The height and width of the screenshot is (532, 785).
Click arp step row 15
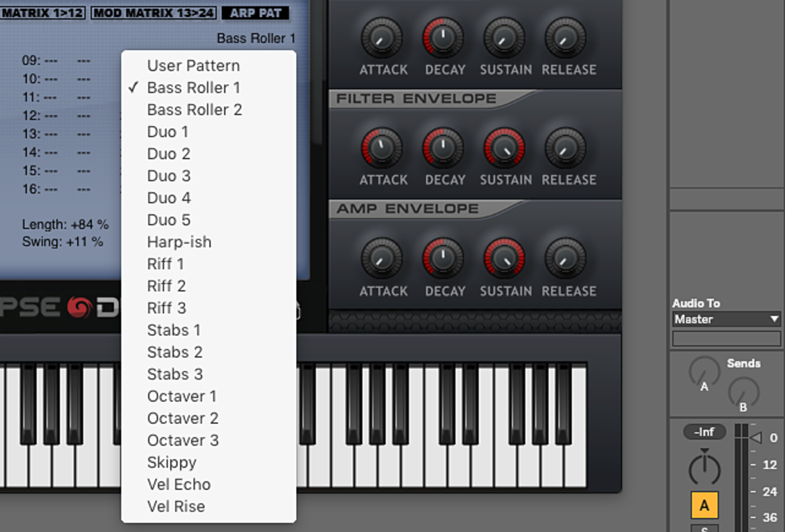pos(56,170)
